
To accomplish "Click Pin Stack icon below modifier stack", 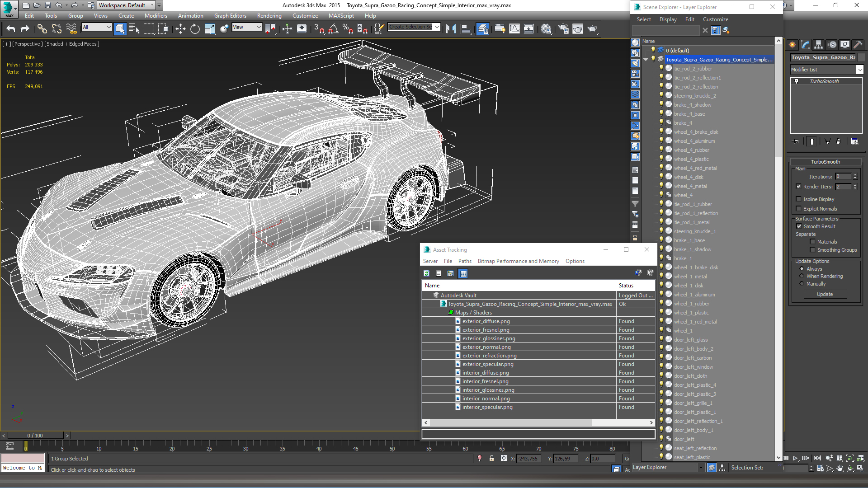I will 796,141.
